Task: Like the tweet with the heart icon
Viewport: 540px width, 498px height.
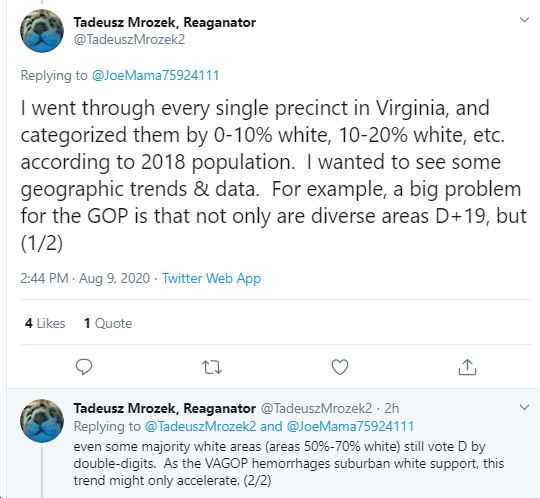Action: coord(340,367)
